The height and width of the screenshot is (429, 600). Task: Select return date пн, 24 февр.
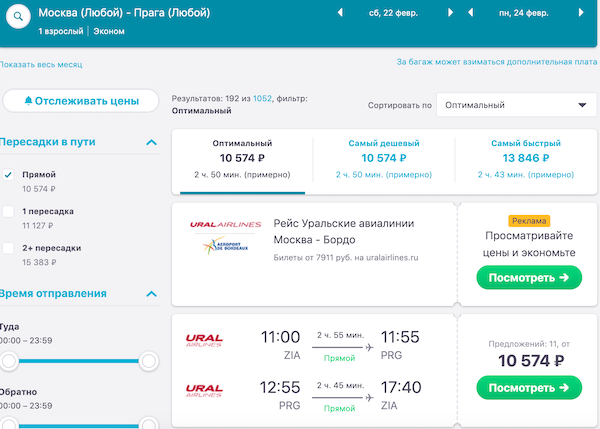[x=523, y=13]
